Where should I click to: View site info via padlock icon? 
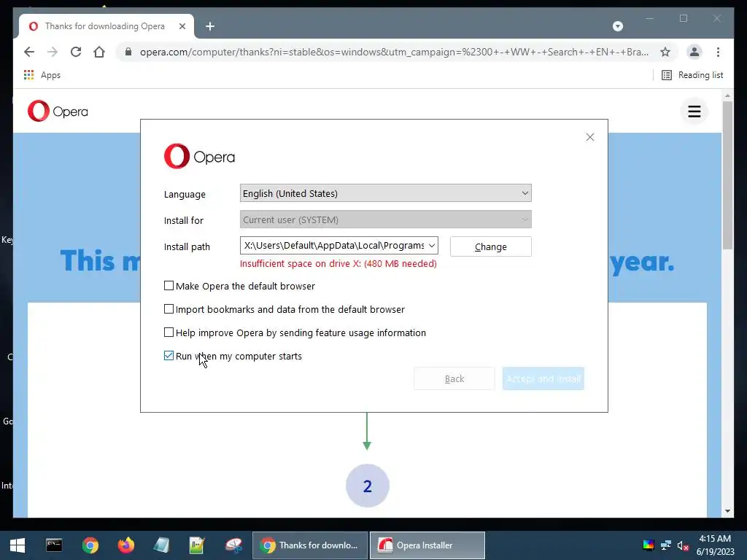click(x=128, y=52)
